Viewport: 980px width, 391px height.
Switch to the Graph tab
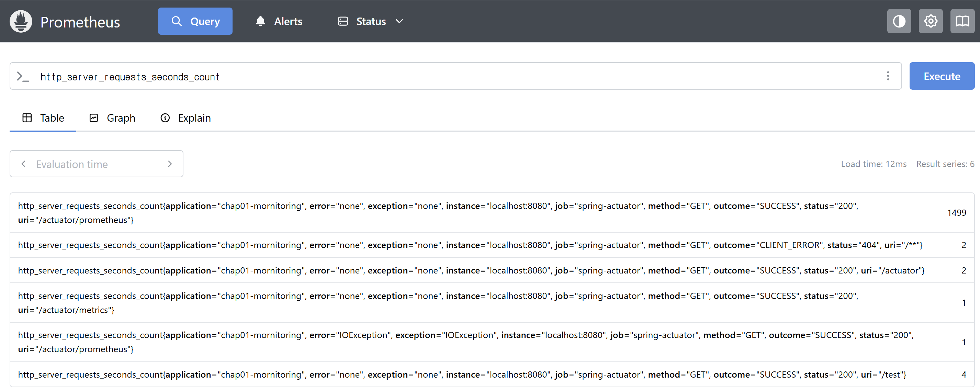(113, 118)
